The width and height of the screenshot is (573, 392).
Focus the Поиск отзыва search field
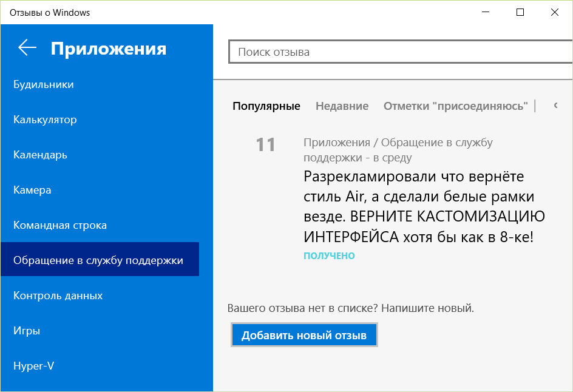click(401, 52)
